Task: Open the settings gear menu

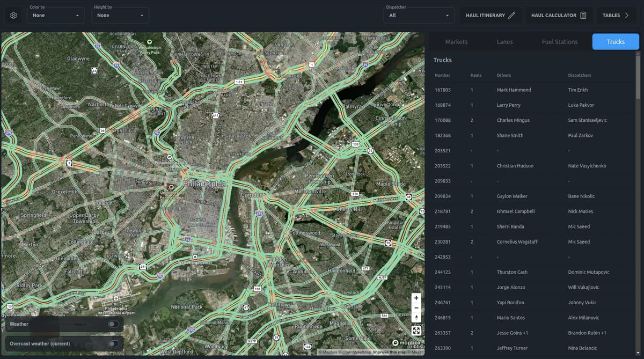Action: 13,16
